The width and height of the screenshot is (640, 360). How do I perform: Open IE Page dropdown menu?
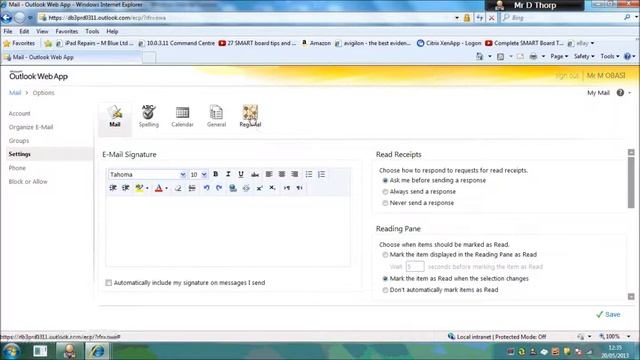pyautogui.click(x=559, y=56)
